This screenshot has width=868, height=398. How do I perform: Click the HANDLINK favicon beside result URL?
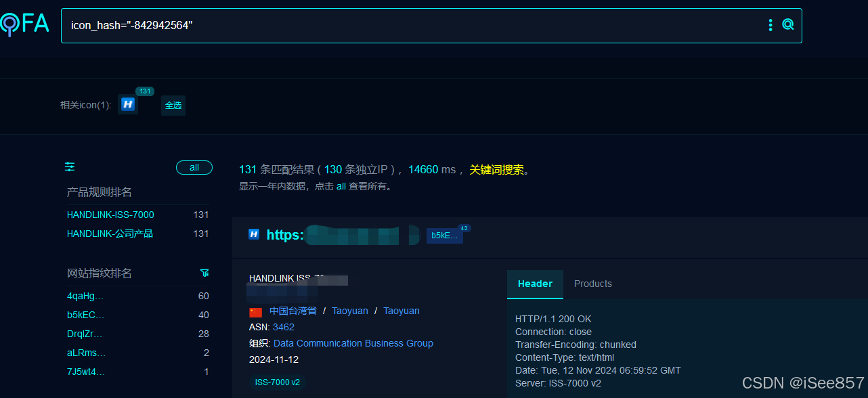pyautogui.click(x=254, y=234)
